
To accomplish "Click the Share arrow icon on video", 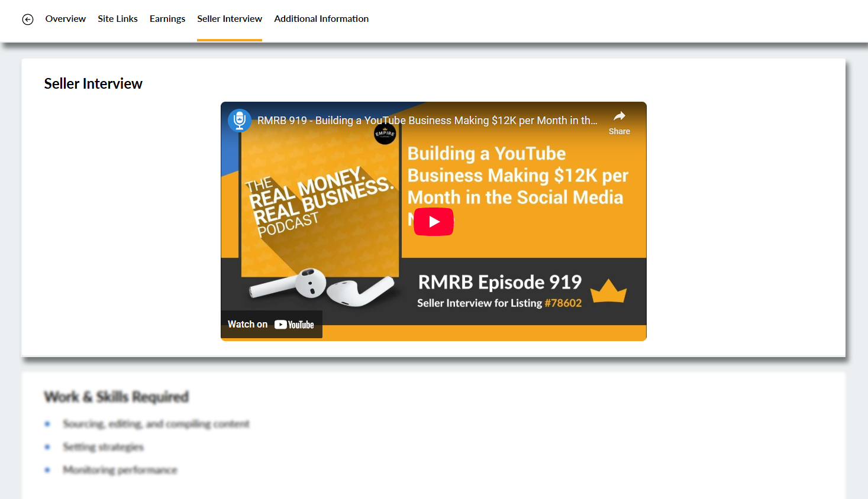I will [619, 116].
